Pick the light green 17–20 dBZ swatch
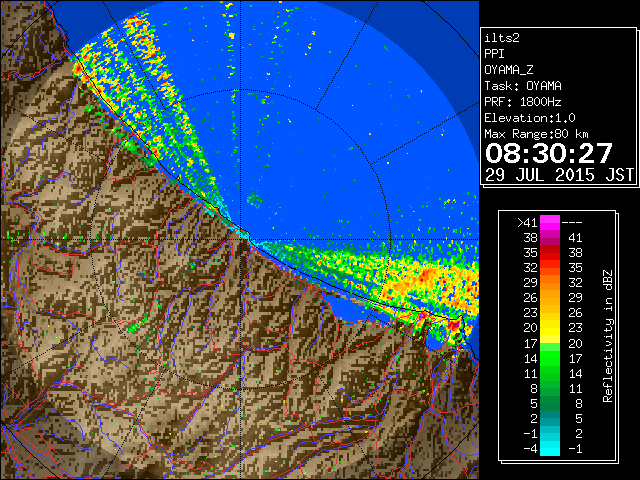The image size is (640, 480). point(550,343)
